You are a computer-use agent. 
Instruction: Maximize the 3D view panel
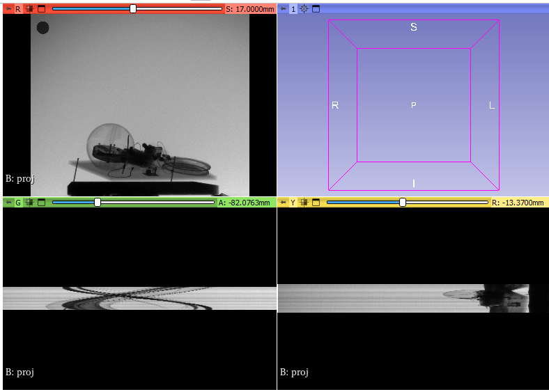(x=316, y=9)
